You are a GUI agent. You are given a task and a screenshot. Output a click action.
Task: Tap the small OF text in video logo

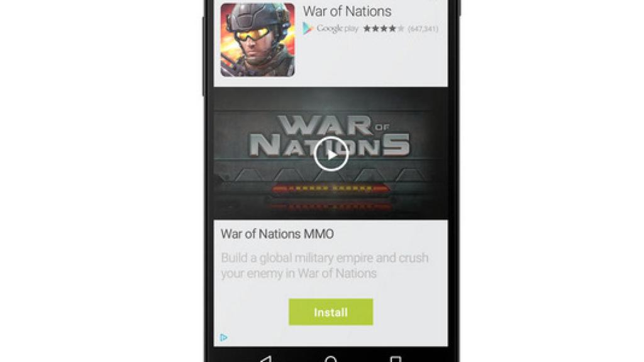tap(382, 127)
